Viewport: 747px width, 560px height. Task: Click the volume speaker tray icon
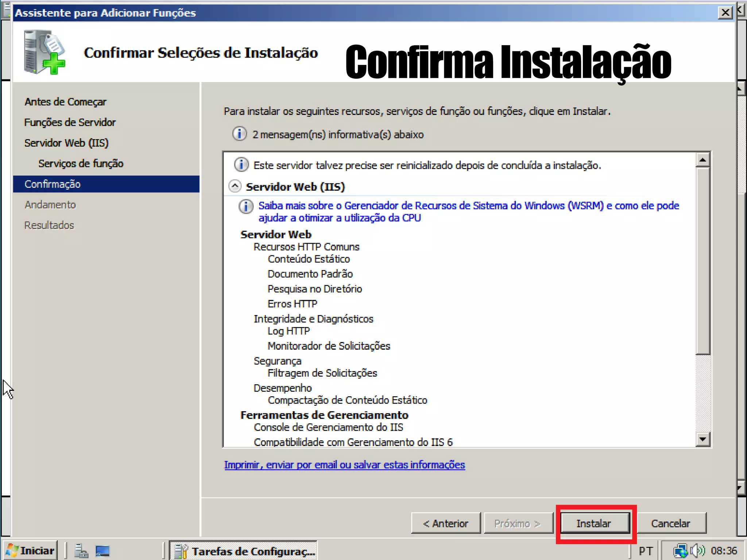698,551
